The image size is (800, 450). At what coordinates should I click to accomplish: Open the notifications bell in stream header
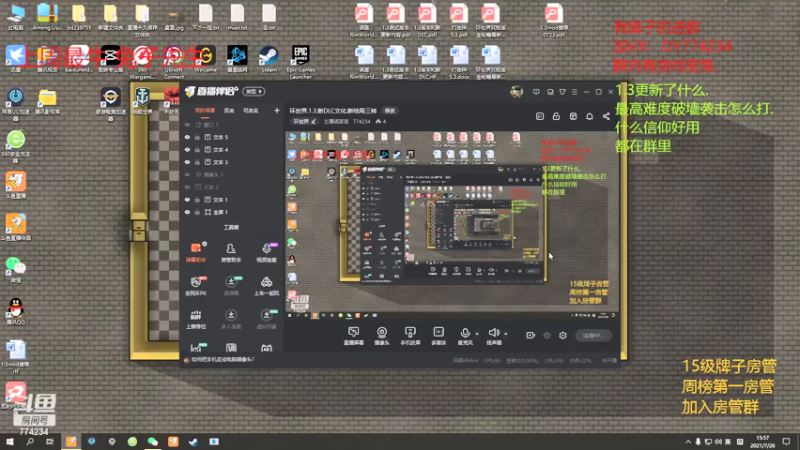589,116
